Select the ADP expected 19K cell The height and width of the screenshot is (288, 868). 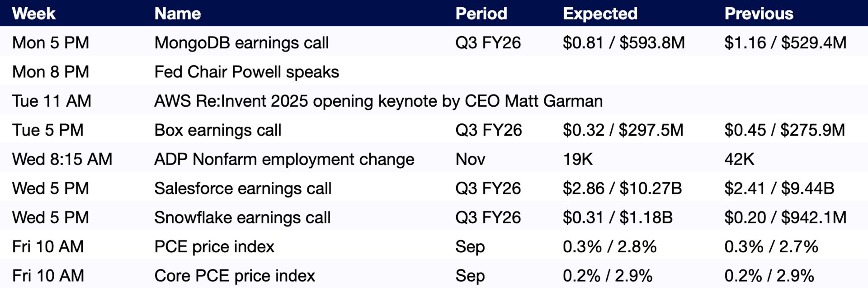(578, 159)
